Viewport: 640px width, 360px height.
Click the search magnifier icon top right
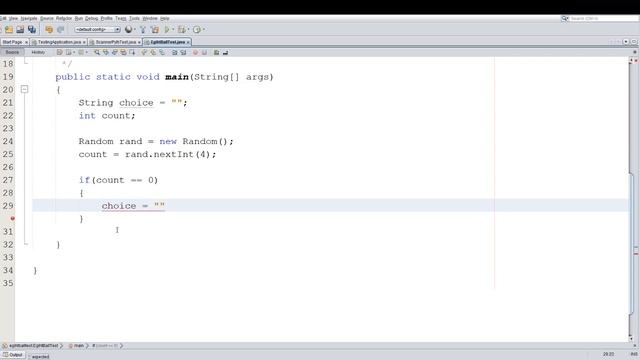(564, 18)
